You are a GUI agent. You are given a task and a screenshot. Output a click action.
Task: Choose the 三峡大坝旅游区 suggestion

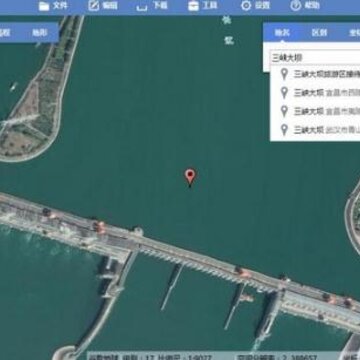[315, 74]
